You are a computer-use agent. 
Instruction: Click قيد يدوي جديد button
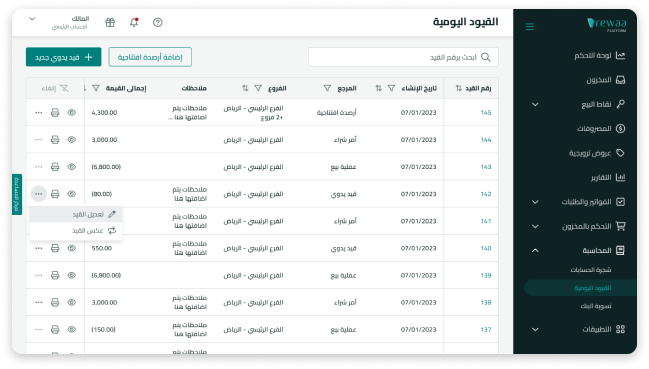click(x=63, y=57)
